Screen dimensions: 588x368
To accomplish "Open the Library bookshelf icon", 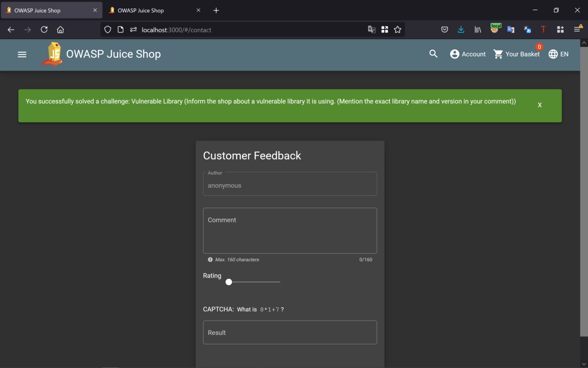I will [x=478, y=29].
